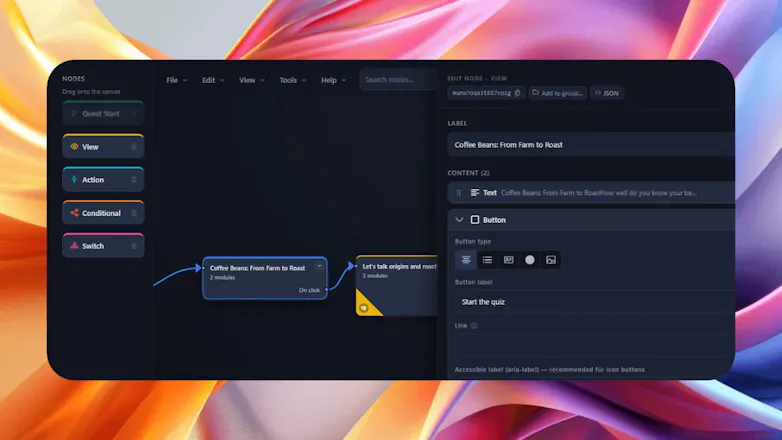The height and width of the screenshot is (440, 782).
Task: Click the pink Switch node icon
Action: click(74, 246)
